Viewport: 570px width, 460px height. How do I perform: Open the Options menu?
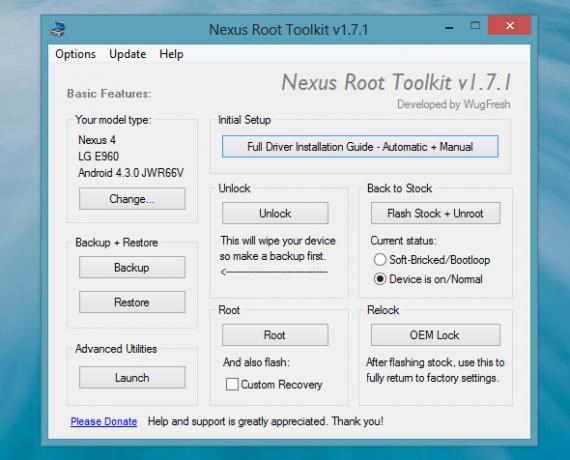pyautogui.click(x=76, y=54)
